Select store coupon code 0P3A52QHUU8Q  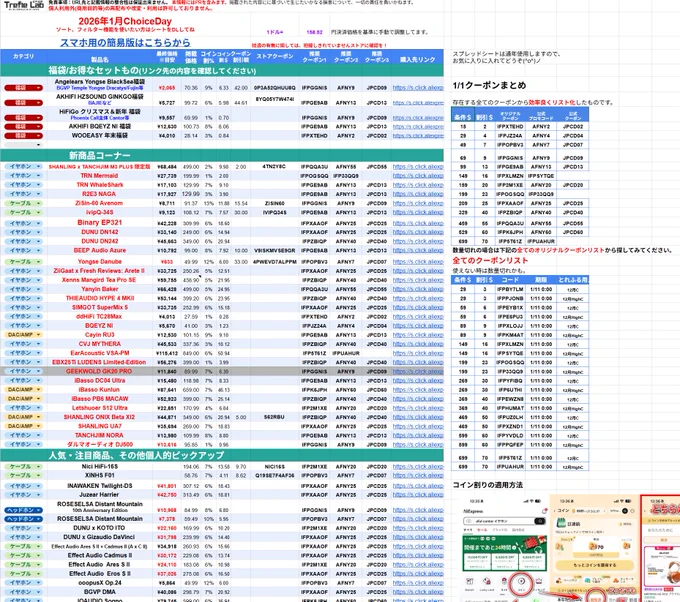[275, 88]
